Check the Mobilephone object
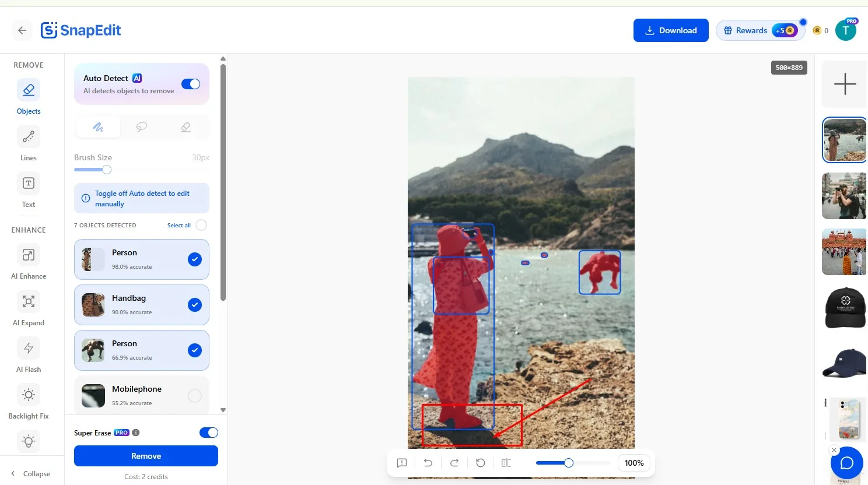This screenshot has height=485, width=868. coord(195,396)
